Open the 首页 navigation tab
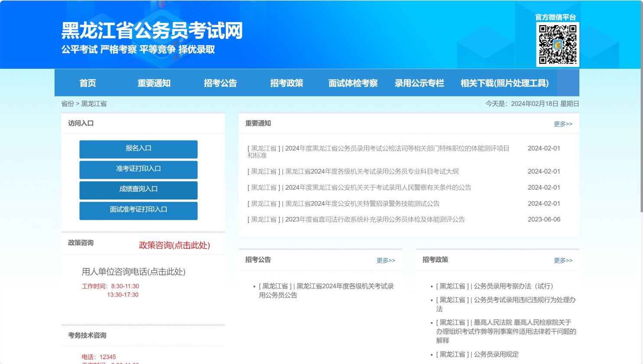Image resolution: width=643 pixels, height=364 pixels. (x=88, y=83)
